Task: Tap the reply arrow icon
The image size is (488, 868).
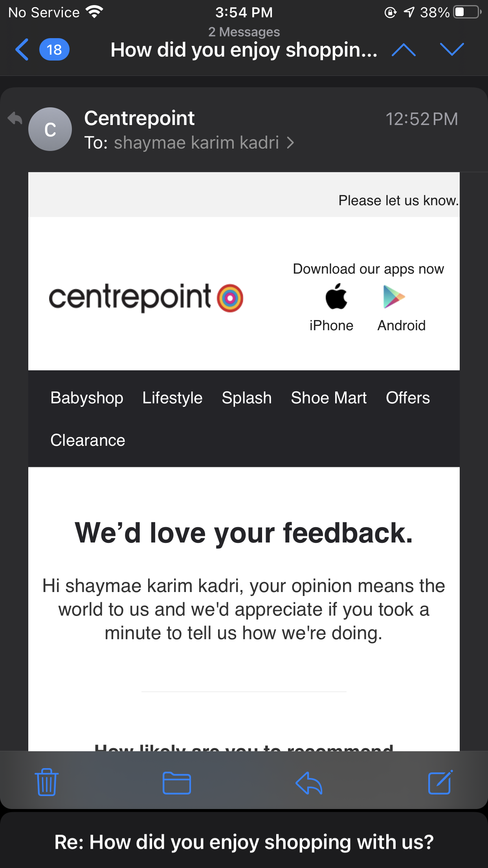Action: point(309,783)
